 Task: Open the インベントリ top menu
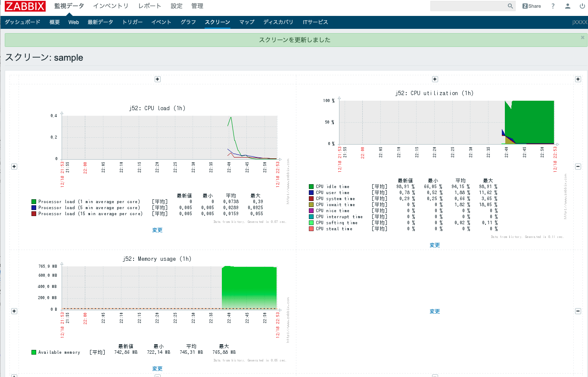click(111, 6)
